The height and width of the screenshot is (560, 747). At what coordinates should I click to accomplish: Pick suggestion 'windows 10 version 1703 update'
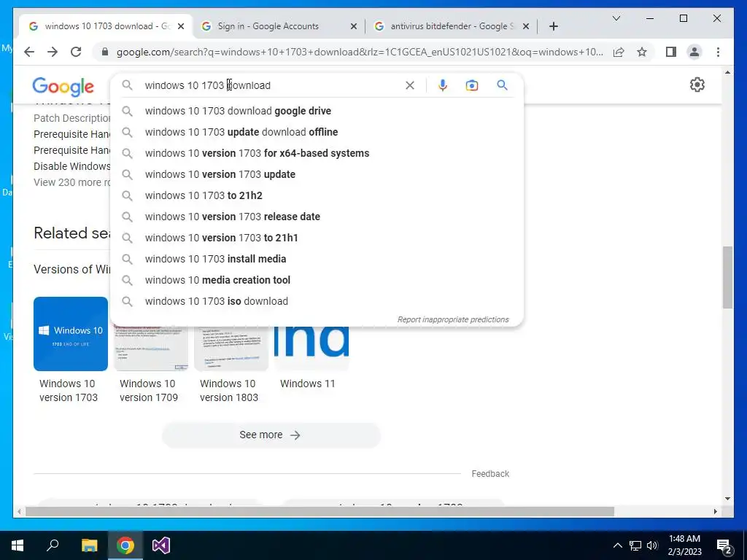pos(317,174)
